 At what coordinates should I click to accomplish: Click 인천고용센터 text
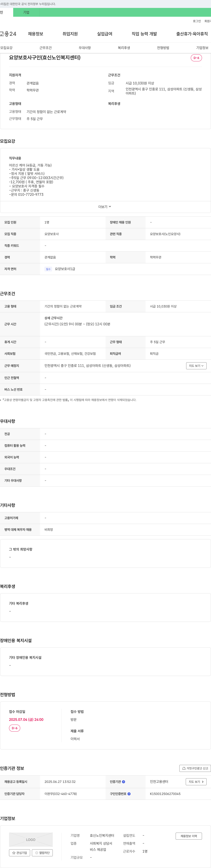pyautogui.click(x=159, y=781)
